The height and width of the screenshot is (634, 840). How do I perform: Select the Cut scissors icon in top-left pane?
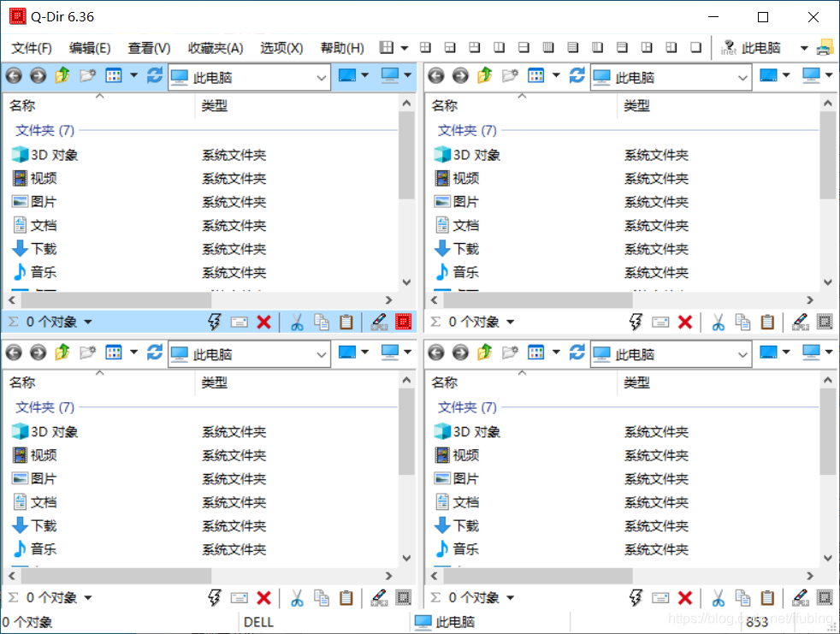(297, 322)
